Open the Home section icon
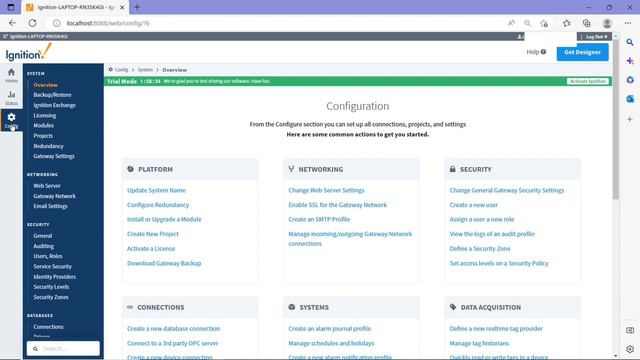Screen dimensions: 640x360 click(11, 75)
